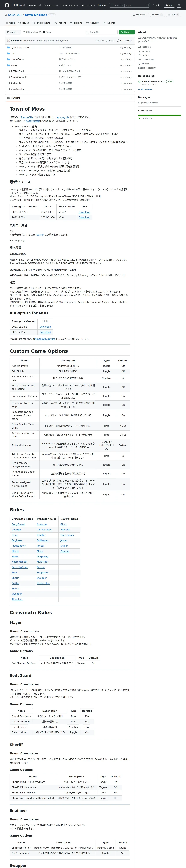Open the Time Lord role link
This screenshot has width=186, height=868.
(x=18, y=599)
